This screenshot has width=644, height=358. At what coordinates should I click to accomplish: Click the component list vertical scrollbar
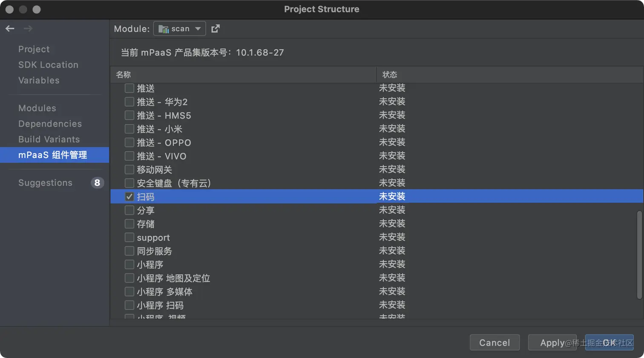639,255
